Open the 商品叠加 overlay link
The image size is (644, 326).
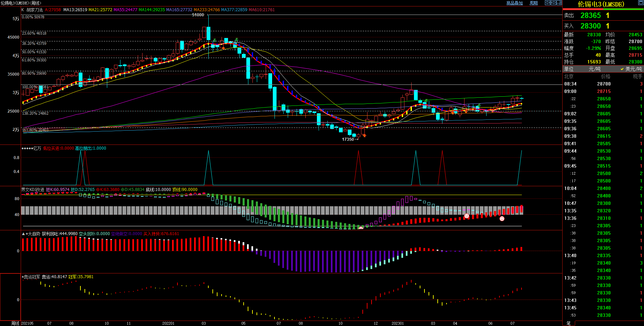click(x=514, y=3)
